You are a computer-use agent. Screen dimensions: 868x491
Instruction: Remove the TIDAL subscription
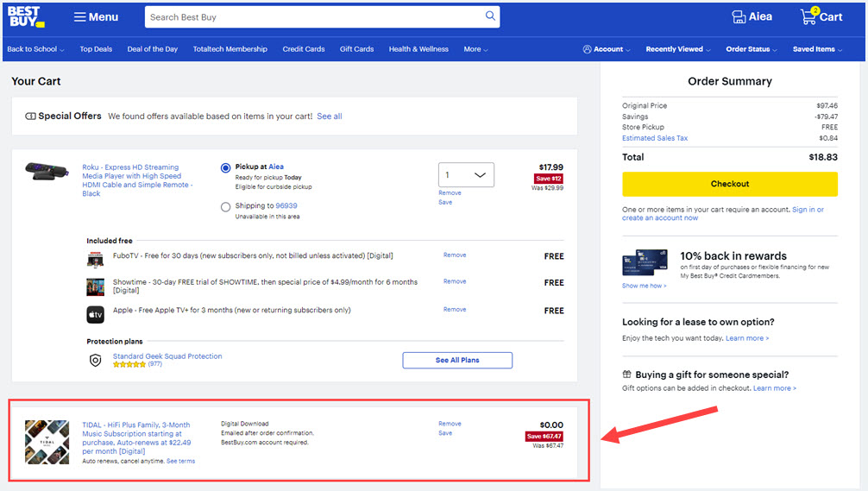coord(450,424)
